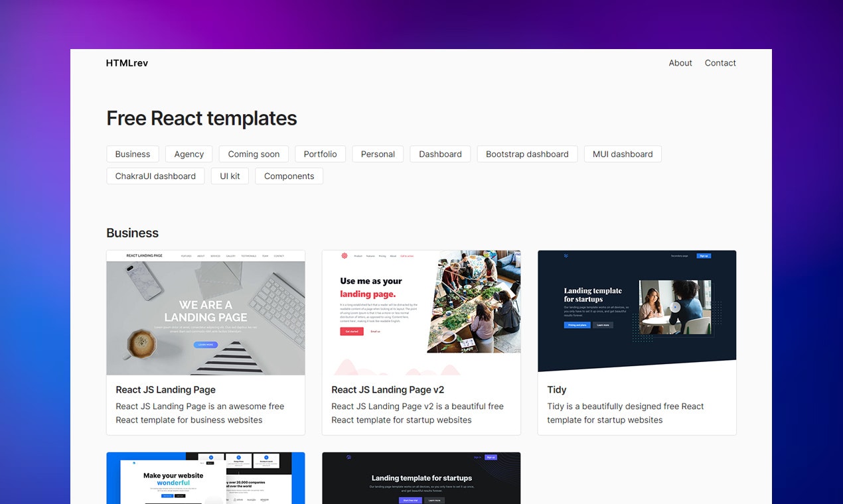
Task: Open the React JS Landing Page thumbnail
Action: [x=206, y=313]
